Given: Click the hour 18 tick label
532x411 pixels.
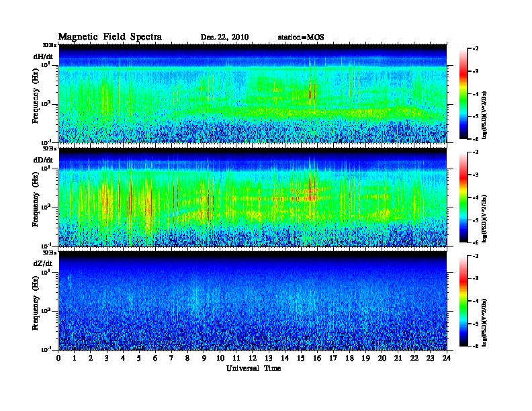Looking at the screenshot, I should (x=349, y=358).
